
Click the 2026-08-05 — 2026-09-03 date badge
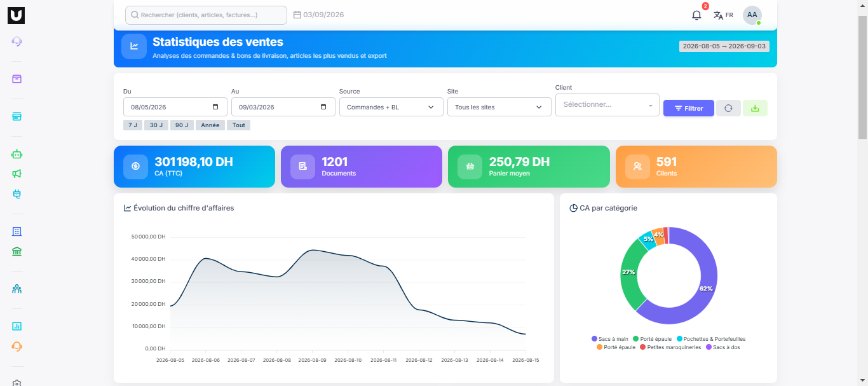(x=724, y=46)
